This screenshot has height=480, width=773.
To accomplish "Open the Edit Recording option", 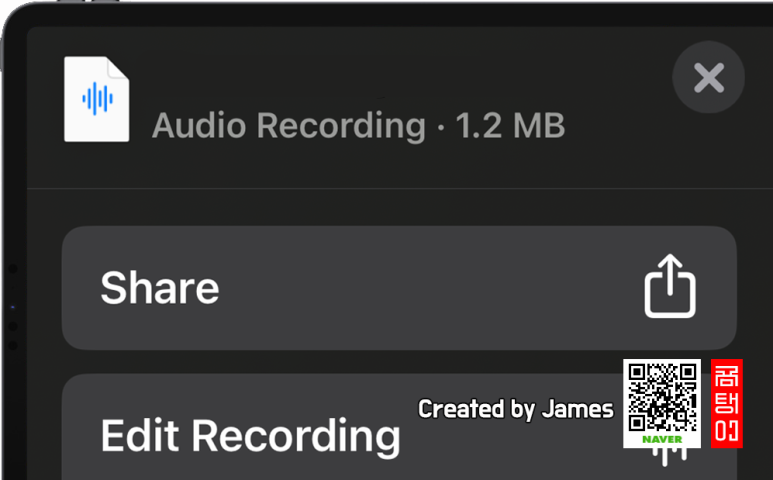I will pos(399,427).
